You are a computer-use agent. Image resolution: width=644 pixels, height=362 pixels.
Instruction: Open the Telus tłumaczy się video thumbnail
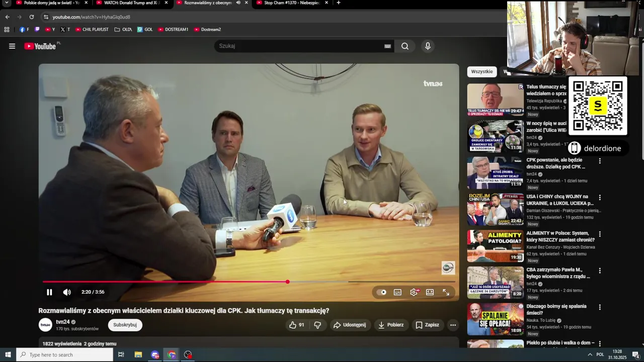click(x=495, y=100)
